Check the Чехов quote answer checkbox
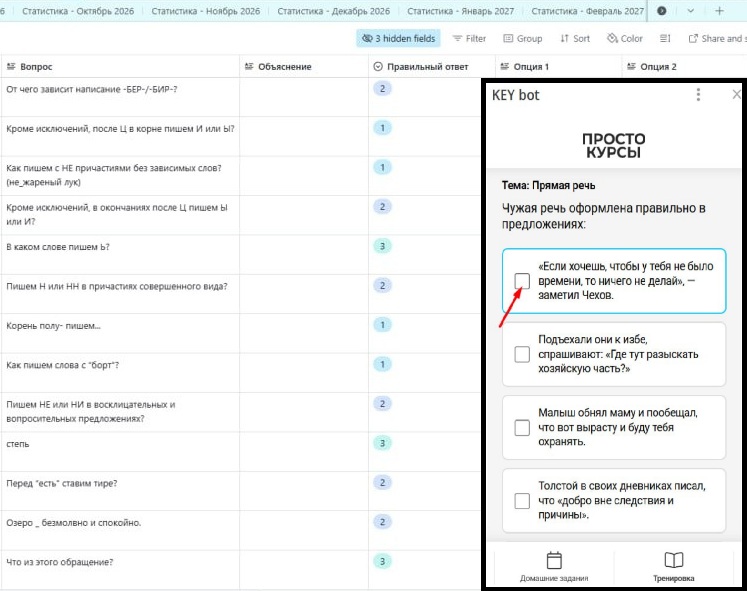Viewport: 747px width, 591px height. tap(522, 281)
